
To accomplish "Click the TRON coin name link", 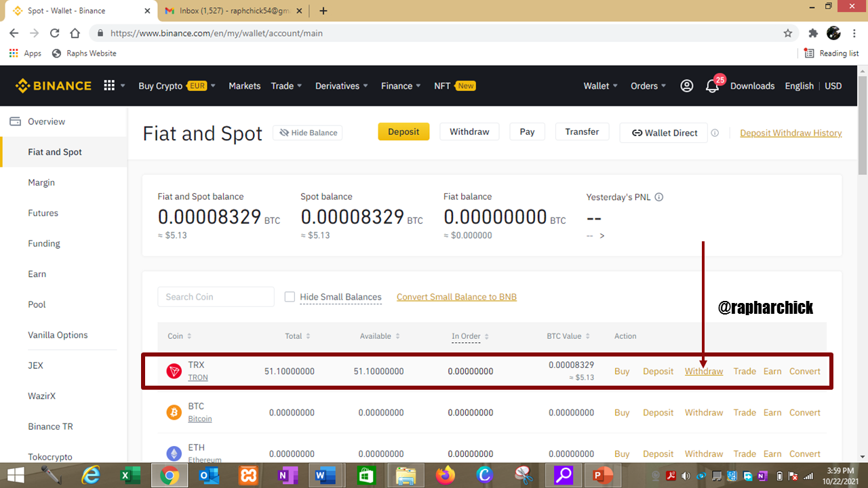I will (198, 378).
